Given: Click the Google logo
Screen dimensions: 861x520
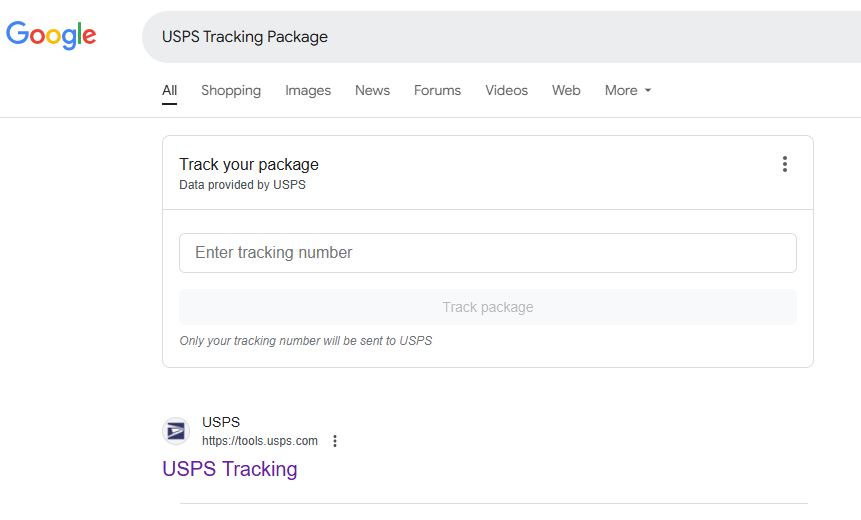Looking at the screenshot, I should [x=51, y=35].
